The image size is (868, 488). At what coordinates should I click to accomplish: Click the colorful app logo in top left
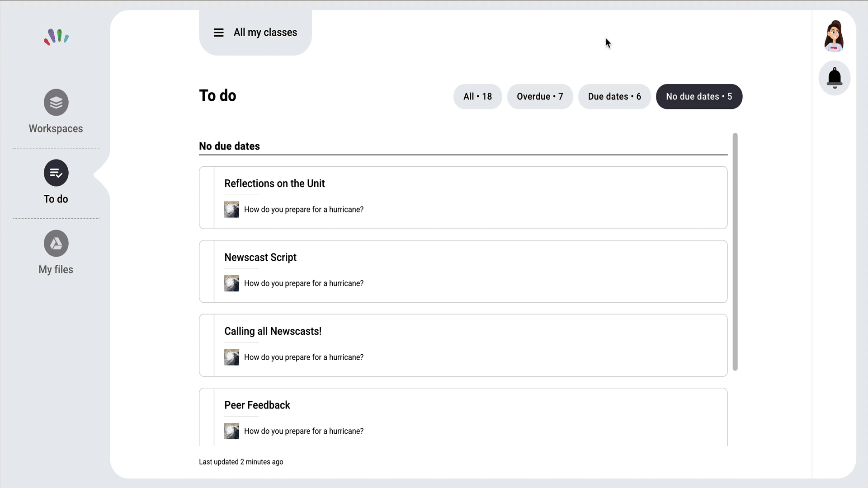pyautogui.click(x=56, y=37)
